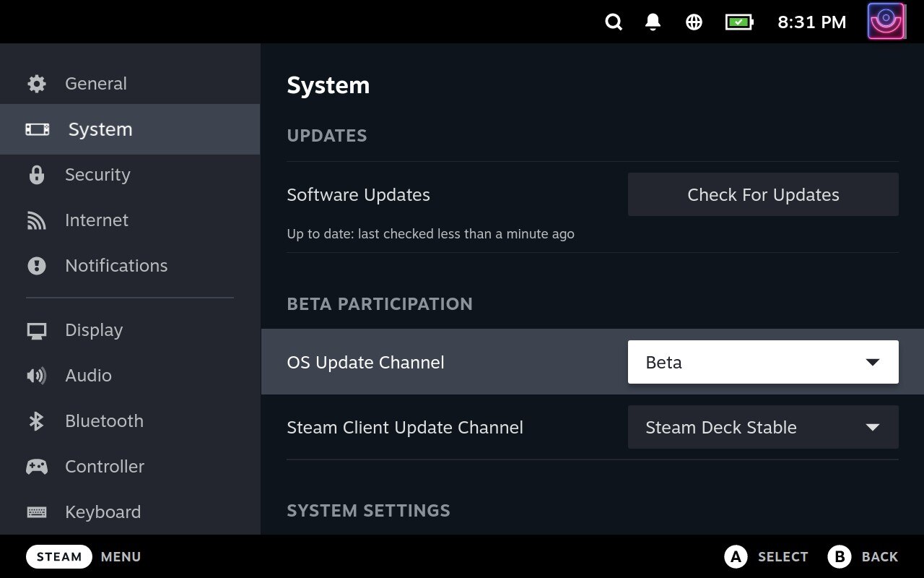This screenshot has width=924, height=578.
Task: Click the Steam user avatar
Action: click(886, 21)
